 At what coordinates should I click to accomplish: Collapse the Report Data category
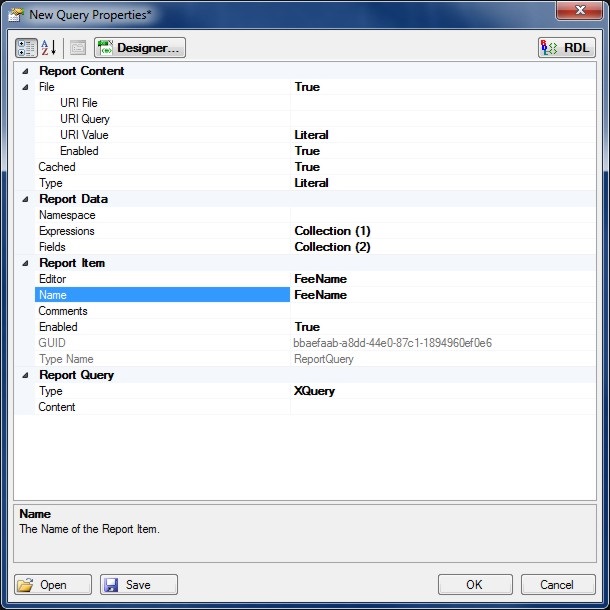tap(24, 200)
